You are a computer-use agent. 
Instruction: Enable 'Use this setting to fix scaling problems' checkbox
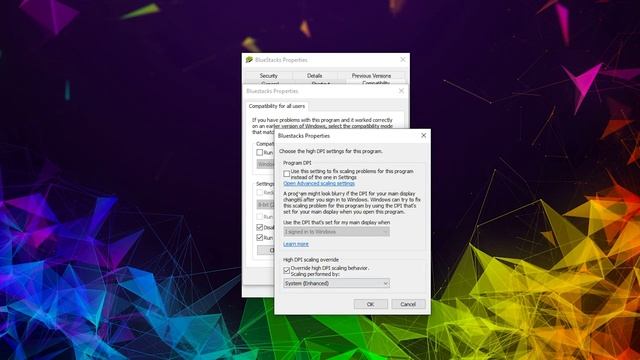(287, 174)
